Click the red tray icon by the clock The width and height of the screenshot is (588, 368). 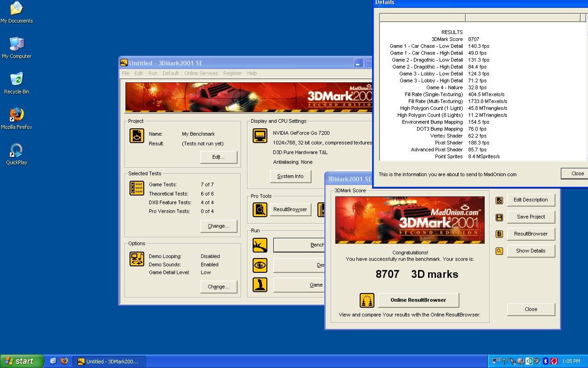[554, 361]
